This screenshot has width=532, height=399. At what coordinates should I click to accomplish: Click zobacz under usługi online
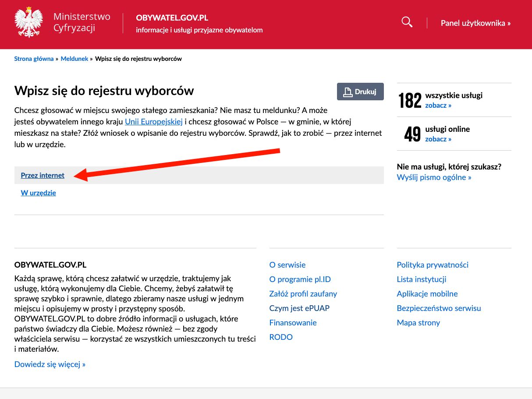[438, 139]
